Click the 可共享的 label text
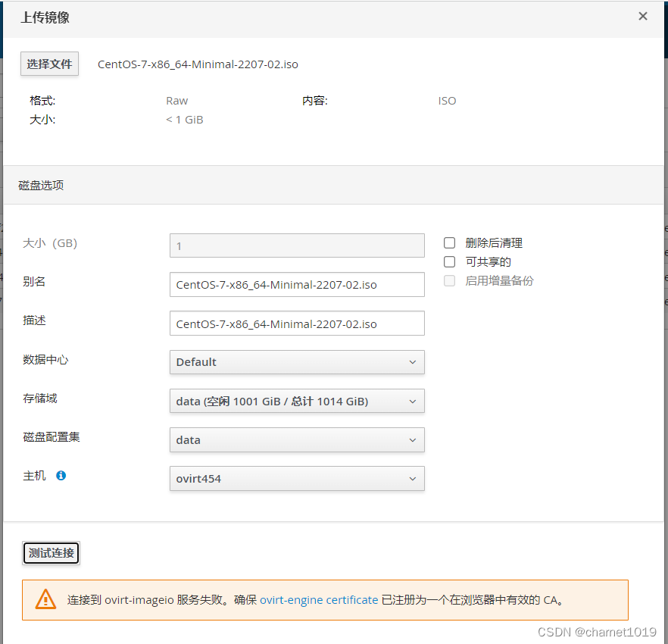 (x=489, y=261)
